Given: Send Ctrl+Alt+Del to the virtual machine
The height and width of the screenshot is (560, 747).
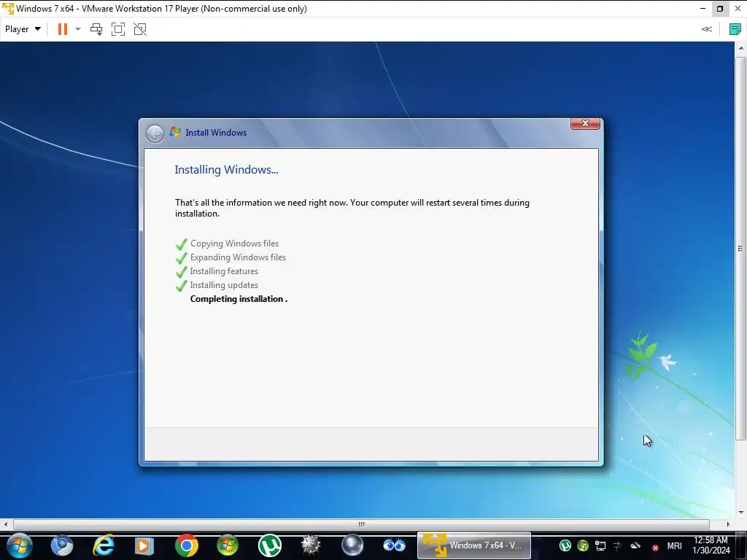Looking at the screenshot, I should tap(96, 29).
